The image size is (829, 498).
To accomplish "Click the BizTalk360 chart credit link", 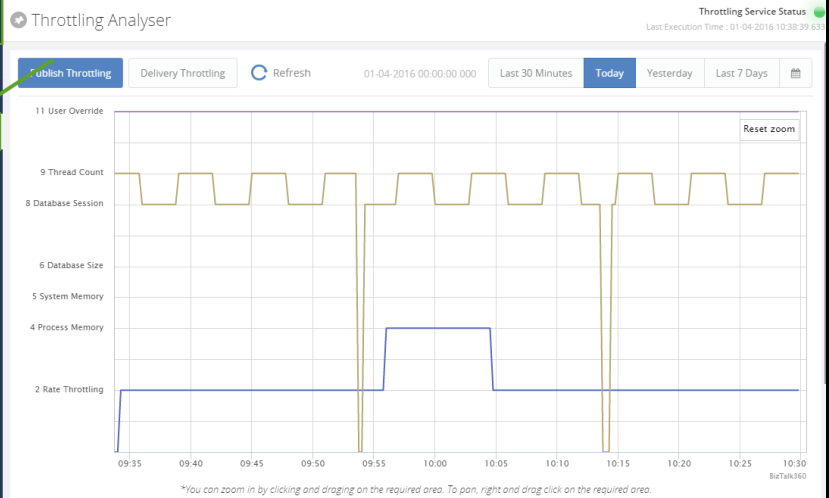I will pyautogui.click(x=785, y=477).
